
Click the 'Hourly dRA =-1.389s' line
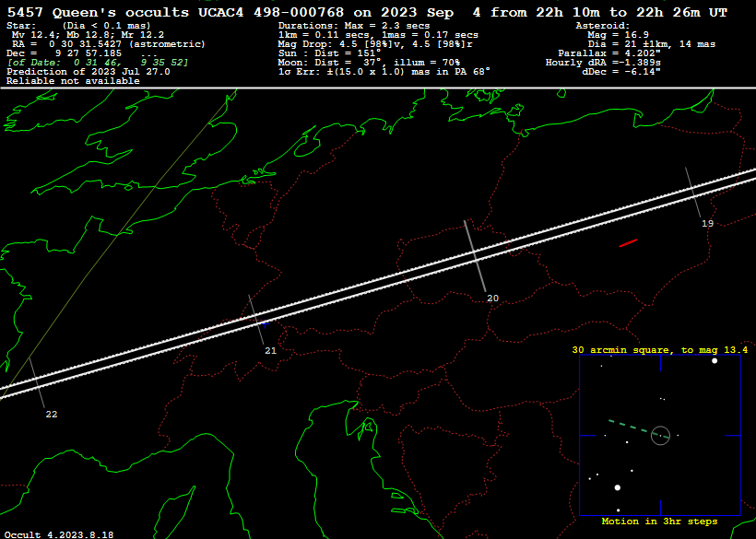click(603, 62)
